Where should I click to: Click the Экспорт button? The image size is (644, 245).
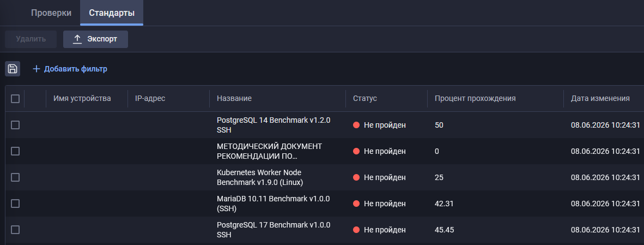click(x=96, y=39)
